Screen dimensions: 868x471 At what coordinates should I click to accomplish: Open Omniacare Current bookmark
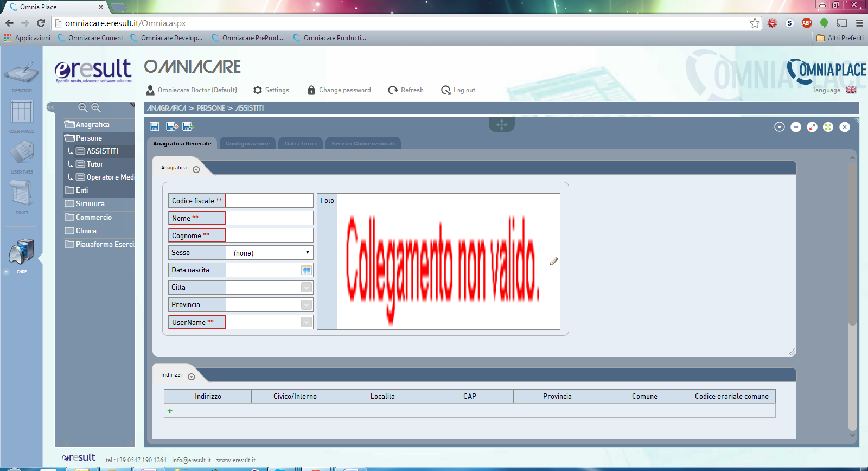pos(90,38)
